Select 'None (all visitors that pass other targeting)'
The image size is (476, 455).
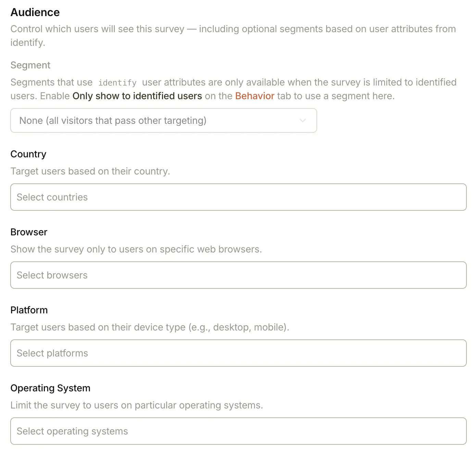click(x=163, y=120)
